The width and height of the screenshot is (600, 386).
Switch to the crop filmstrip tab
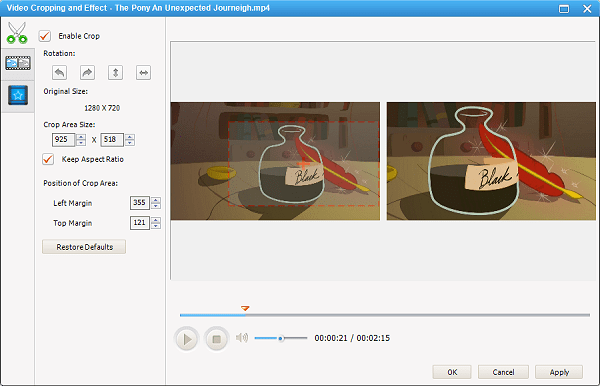(x=18, y=63)
